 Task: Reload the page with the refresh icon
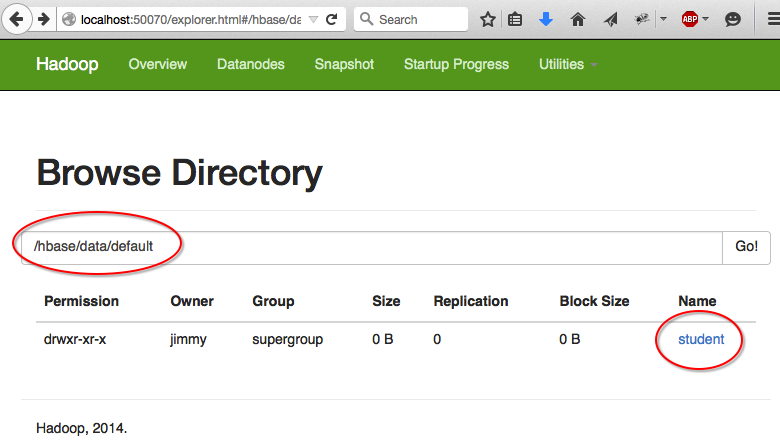[x=332, y=19]
